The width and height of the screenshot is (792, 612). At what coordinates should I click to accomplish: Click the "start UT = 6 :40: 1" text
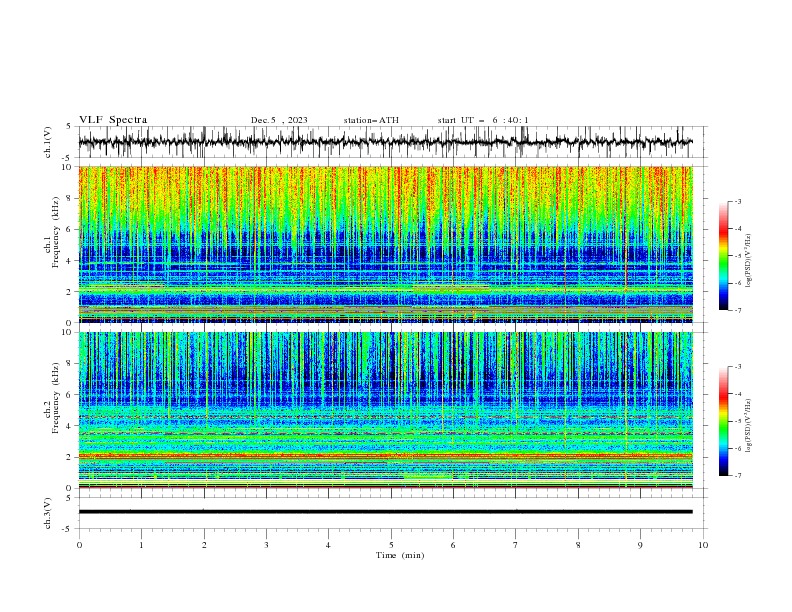[483, 120]
